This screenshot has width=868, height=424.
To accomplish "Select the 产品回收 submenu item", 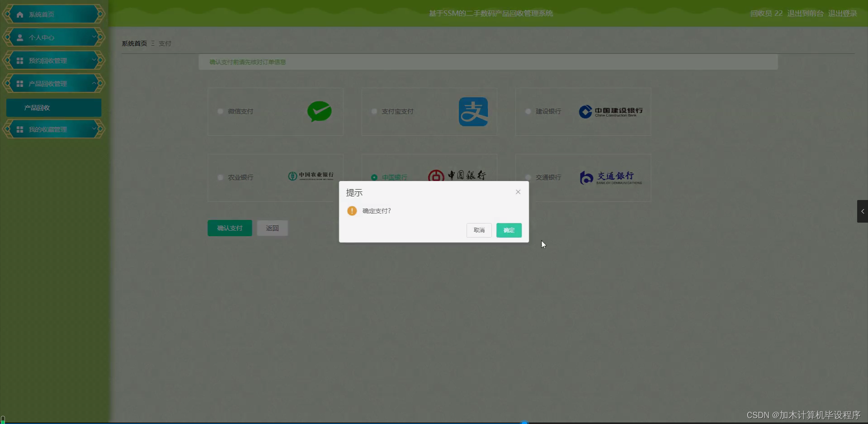I will click(54, 108).
